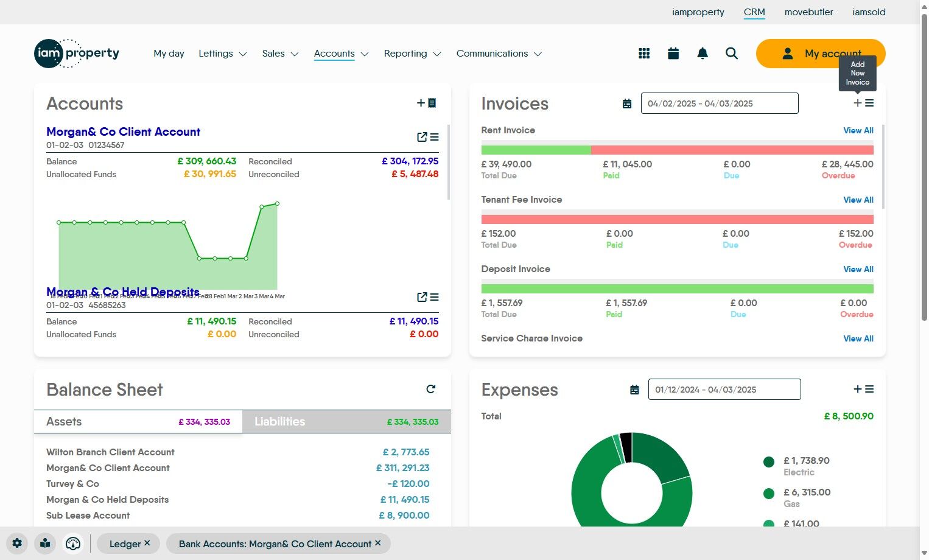Click the £ 28, 445.00 Overdue rent amount

point(847,164)
